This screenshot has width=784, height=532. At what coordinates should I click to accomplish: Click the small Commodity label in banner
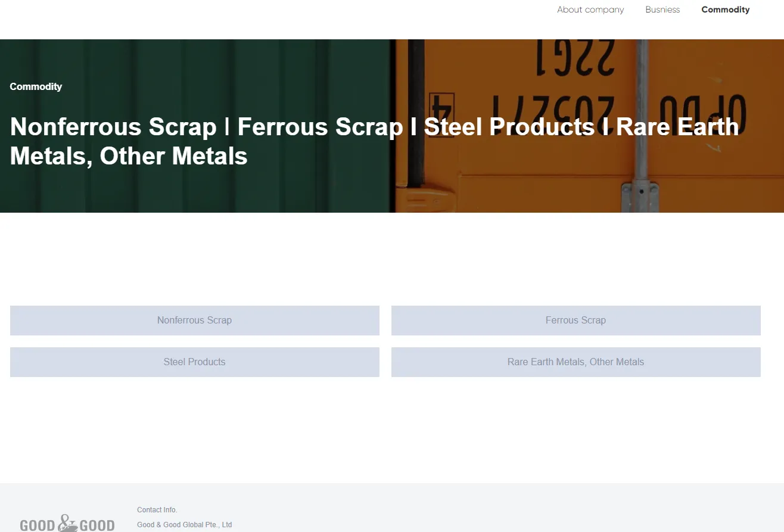pos(36,86)
